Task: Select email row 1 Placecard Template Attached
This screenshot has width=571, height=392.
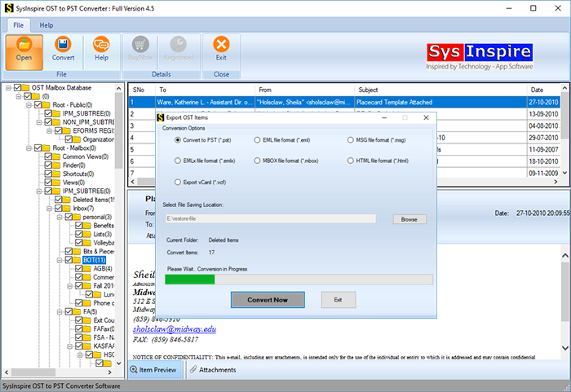Action: click(344, 102)
